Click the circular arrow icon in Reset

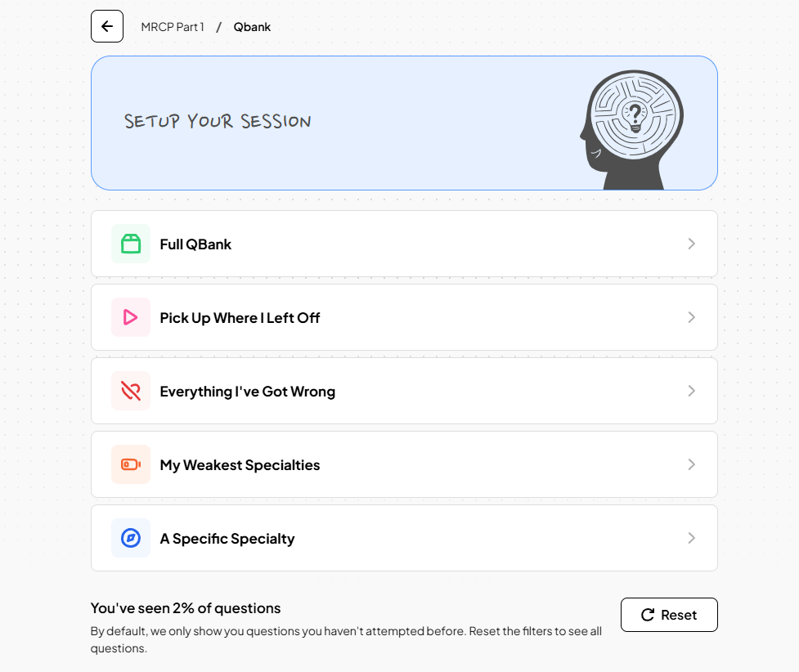[x=648, y=615]
